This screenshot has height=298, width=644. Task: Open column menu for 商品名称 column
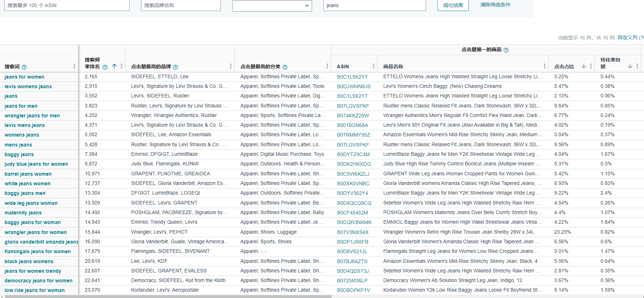click(545, 66)
